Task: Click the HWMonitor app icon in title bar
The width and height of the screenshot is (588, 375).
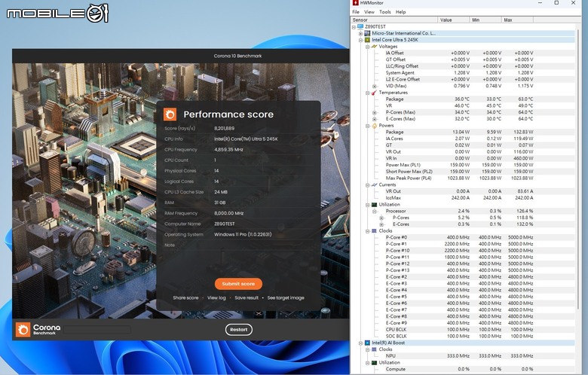Action: (x=355, y=3)
